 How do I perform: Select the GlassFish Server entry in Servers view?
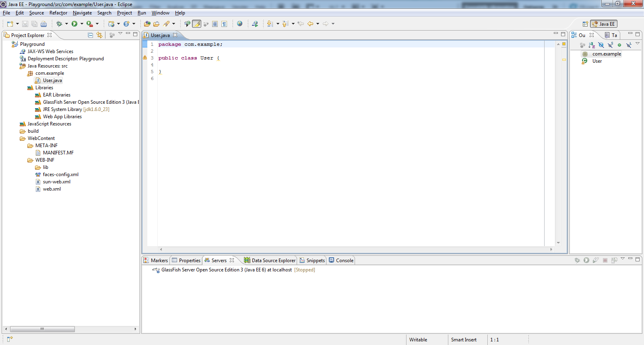233,270
